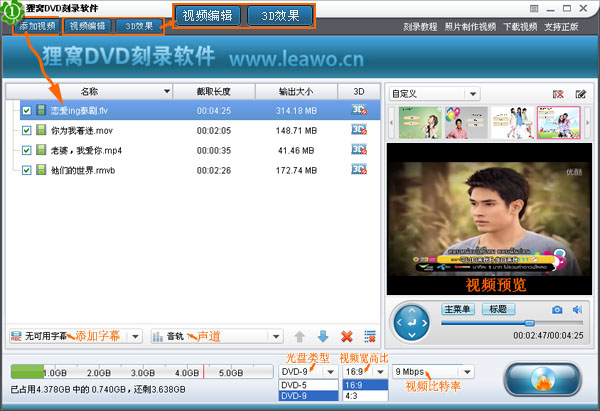The width and height of the screenshot is (600, 411).
Task: Click the green film icon of 他们的世界.rmvb
Action: (41, 170)
